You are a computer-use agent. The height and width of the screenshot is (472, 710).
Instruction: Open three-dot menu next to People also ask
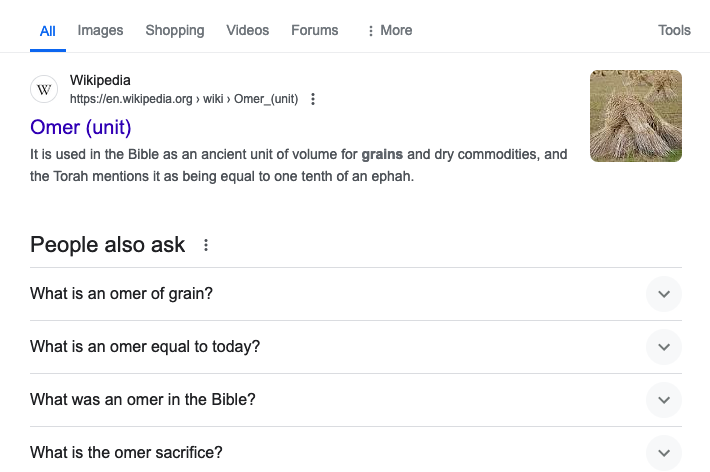(206, 245)
